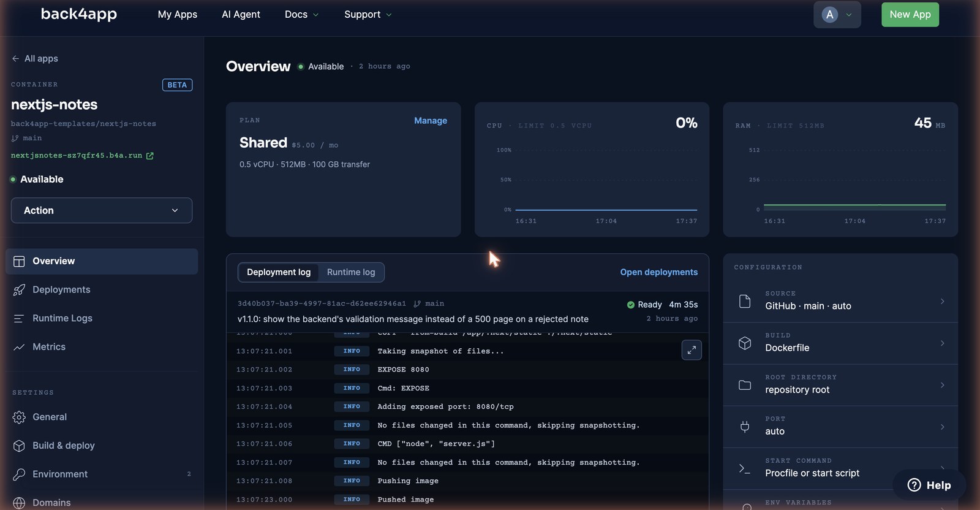
Task: Go back to All apps
Action: (x=35, y=59)
